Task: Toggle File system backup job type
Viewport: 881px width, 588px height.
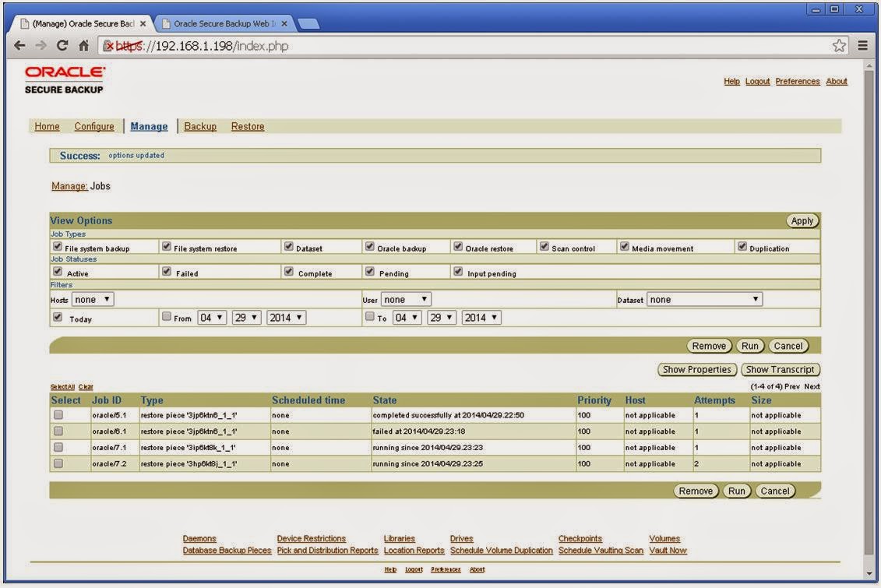Action: [58, 247]
